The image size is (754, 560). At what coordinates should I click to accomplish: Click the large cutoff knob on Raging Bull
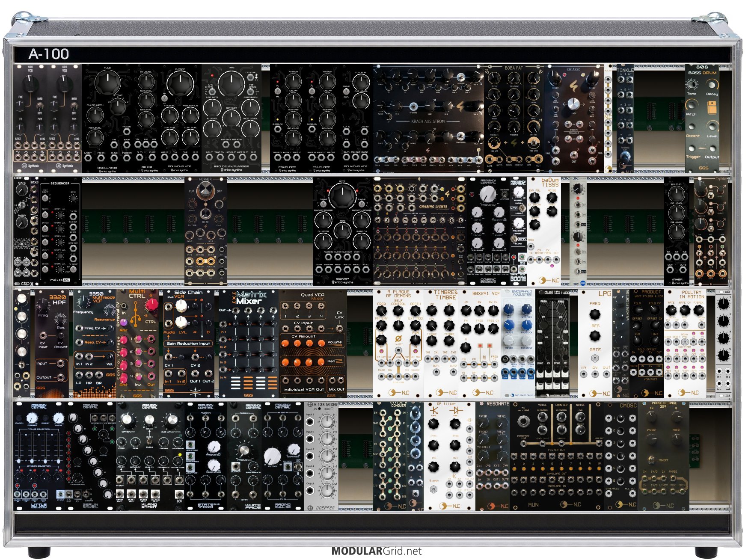tap(272, 456)
